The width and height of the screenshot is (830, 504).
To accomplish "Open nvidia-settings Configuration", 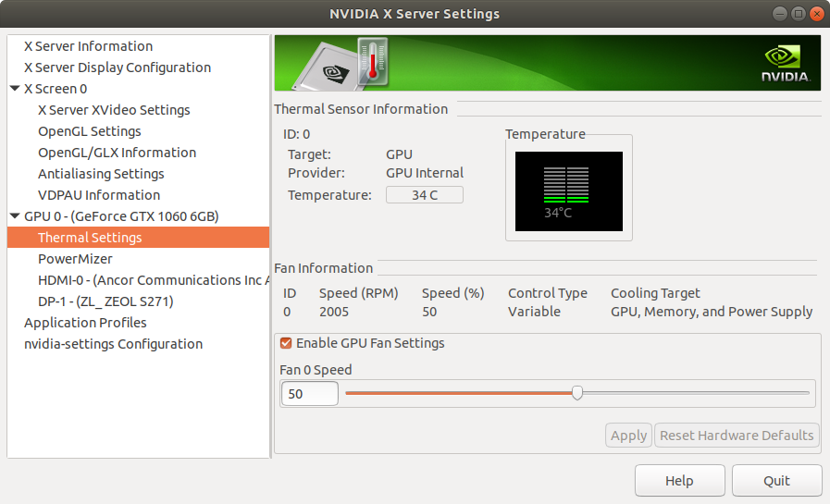I will (113, 344).
